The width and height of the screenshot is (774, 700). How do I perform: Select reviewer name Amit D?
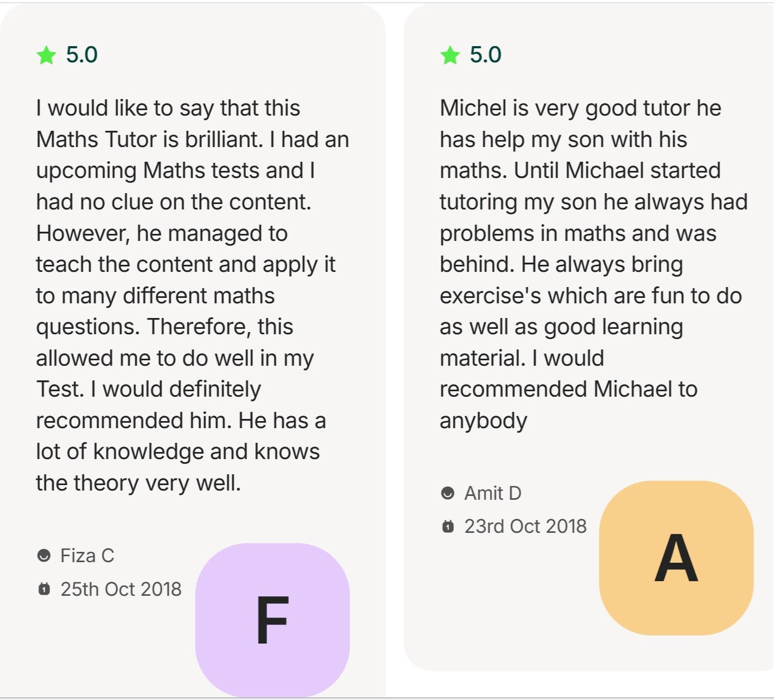[x=493, y=493]
